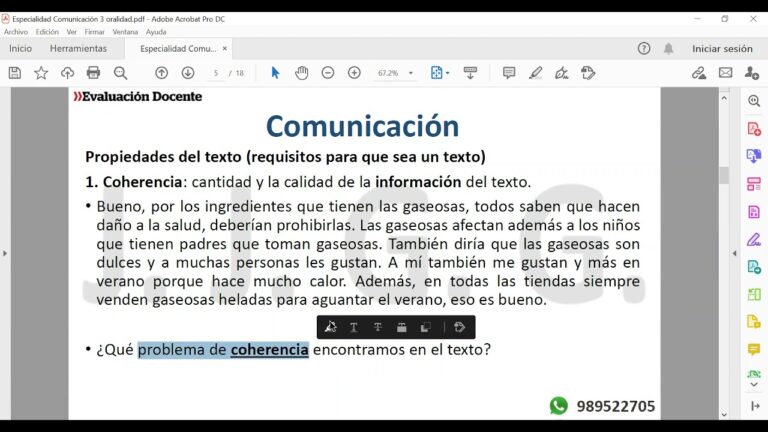Viewport: 768px width, 432px height.
Task: Click the Save file icon
Action: click(x=15, y=73)
